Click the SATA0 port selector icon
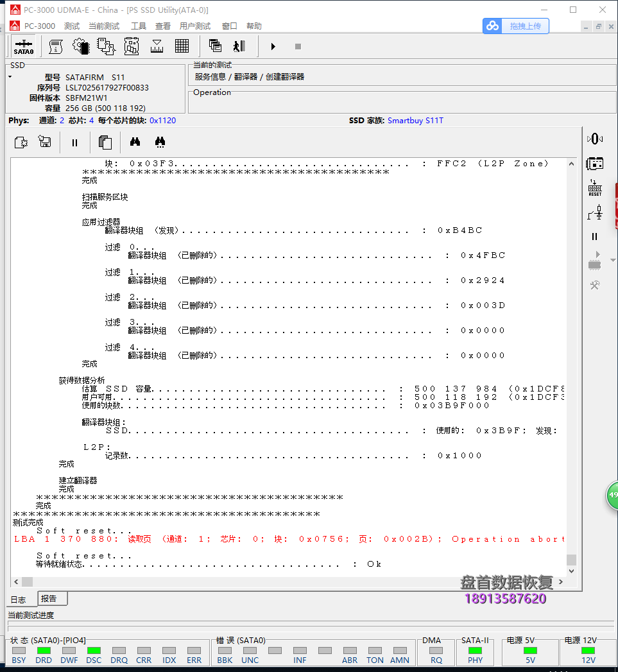 click(24, 46)
